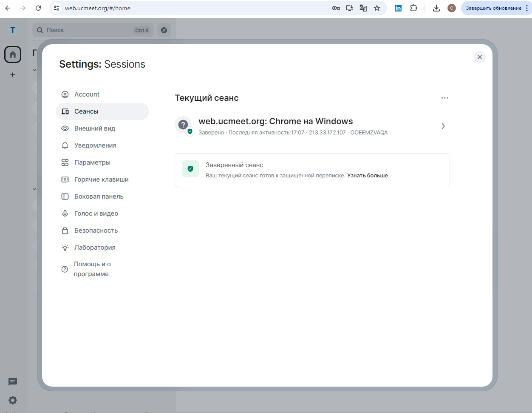This screenshot has width=532, height=413.
Task: Click the gear icon at bottom left
Action: pos(12,400)
